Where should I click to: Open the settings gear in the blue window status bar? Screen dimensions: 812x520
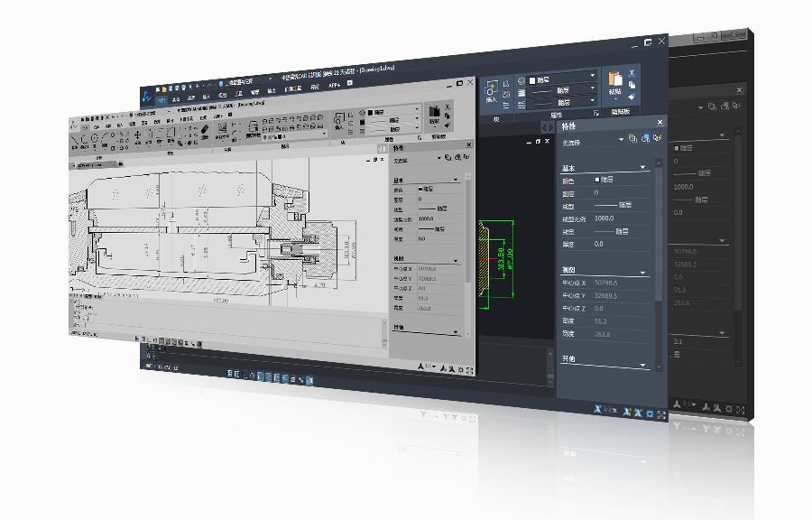point(650,413)
